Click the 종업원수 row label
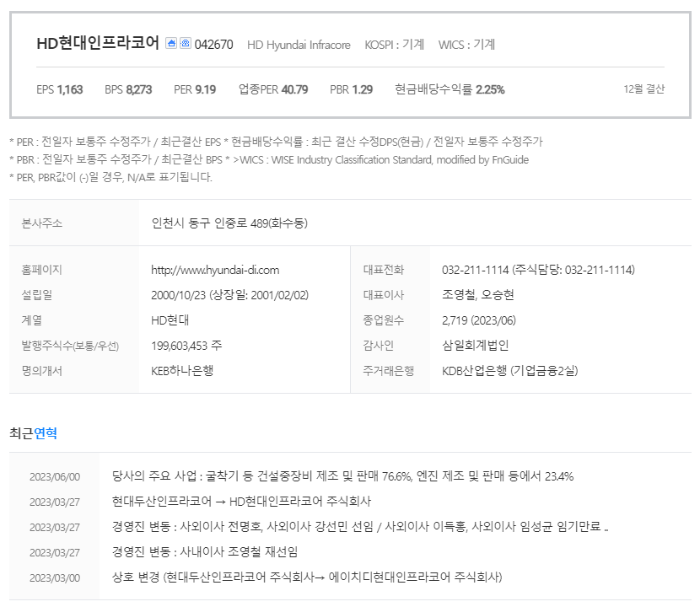 [x=384, y=320]
